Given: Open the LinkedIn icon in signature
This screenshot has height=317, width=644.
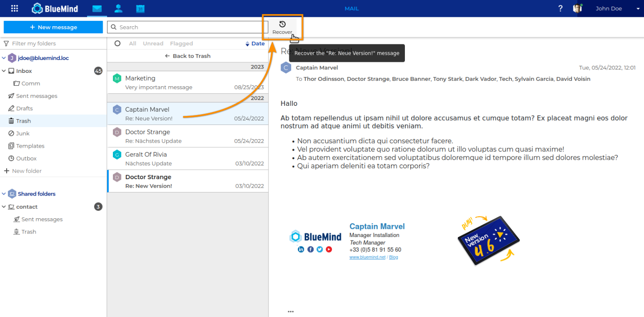Looking at the screenshot, I should (x=301, y=249).
